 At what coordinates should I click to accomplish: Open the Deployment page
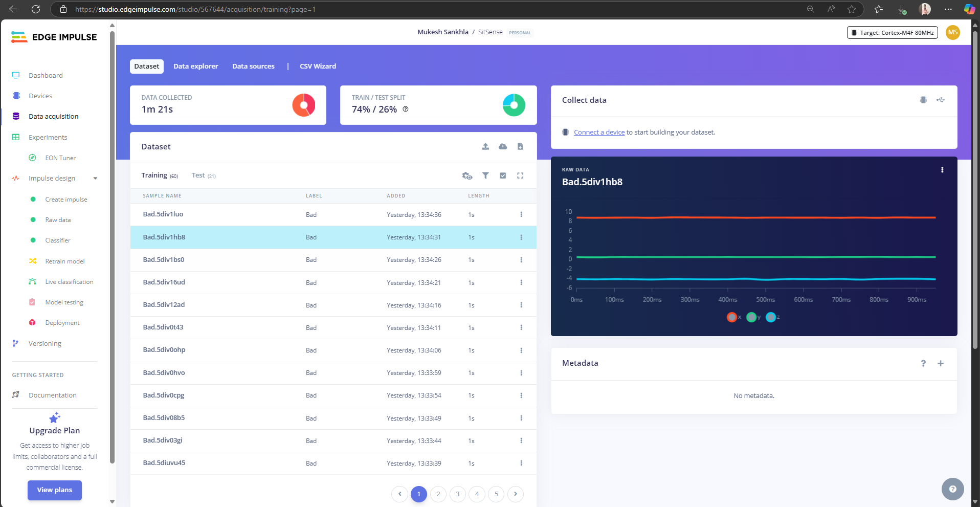tap(62, 322)
